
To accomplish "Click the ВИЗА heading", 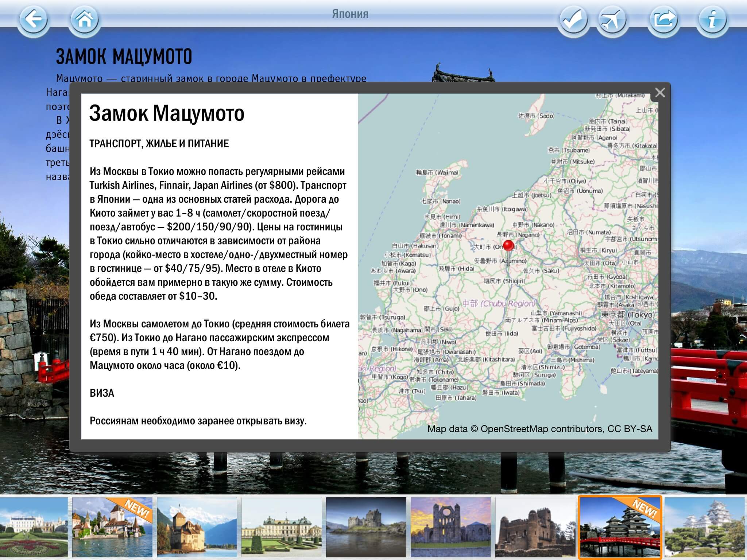I will pyautogui.click(x=102, y=393).
